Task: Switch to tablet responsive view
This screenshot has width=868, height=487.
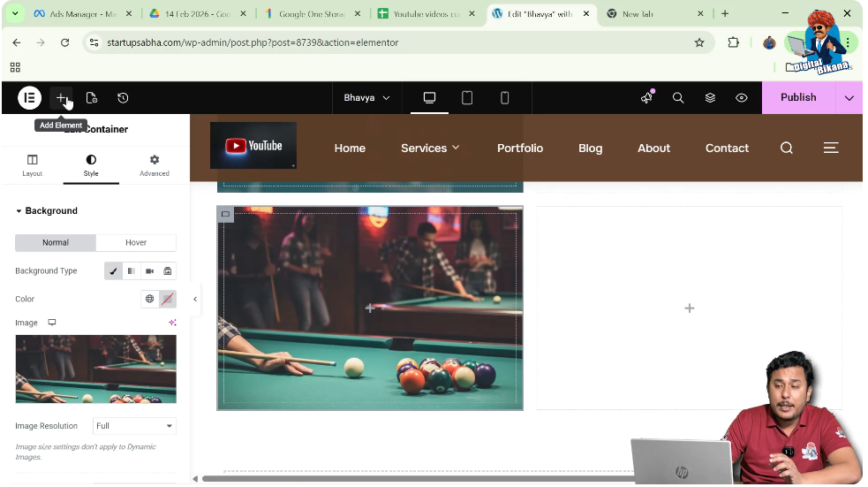Action: pos(466,98)
